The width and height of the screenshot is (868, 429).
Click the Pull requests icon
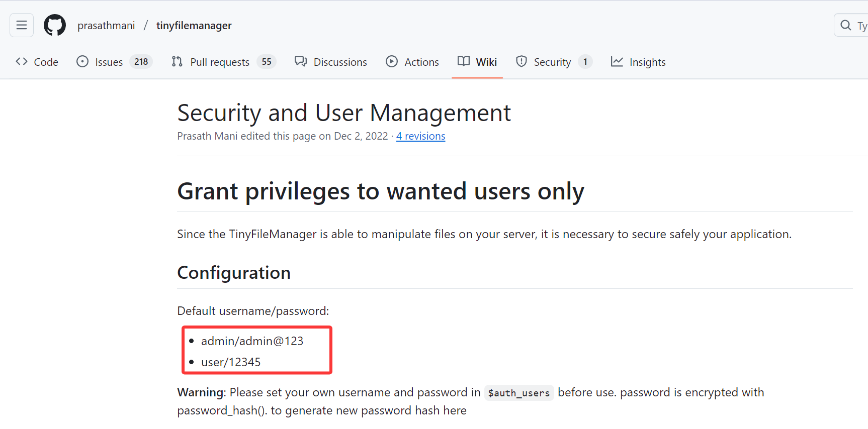(177, 62)
